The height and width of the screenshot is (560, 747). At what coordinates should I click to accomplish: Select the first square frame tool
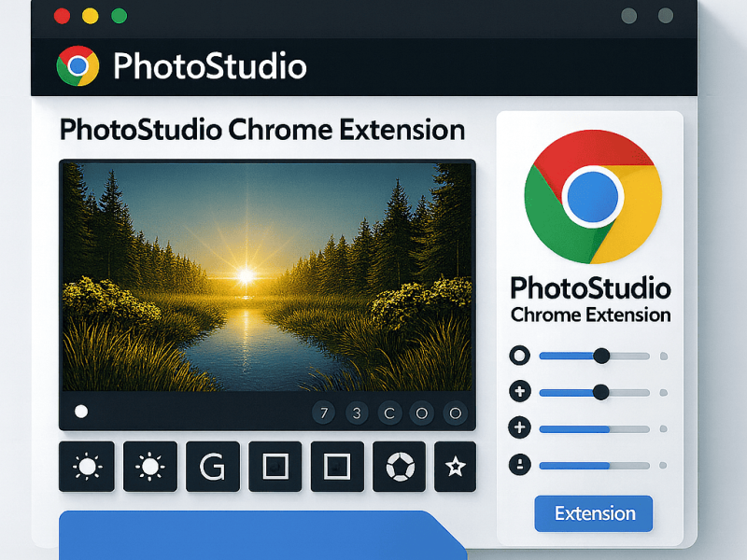click(275, 467)
